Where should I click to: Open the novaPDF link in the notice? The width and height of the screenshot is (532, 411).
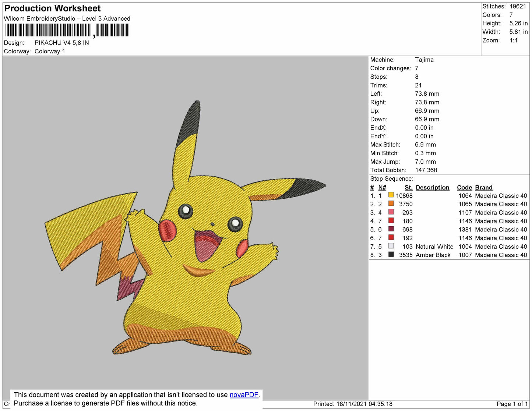click(x=244, y=395)
